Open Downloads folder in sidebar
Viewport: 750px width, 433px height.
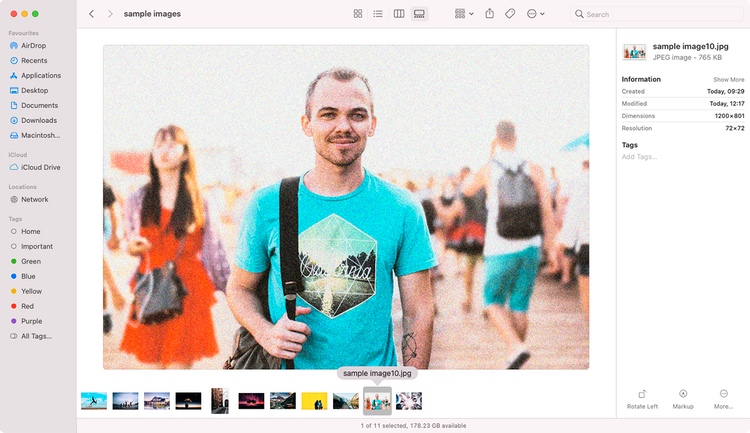[x=38, y=120]
